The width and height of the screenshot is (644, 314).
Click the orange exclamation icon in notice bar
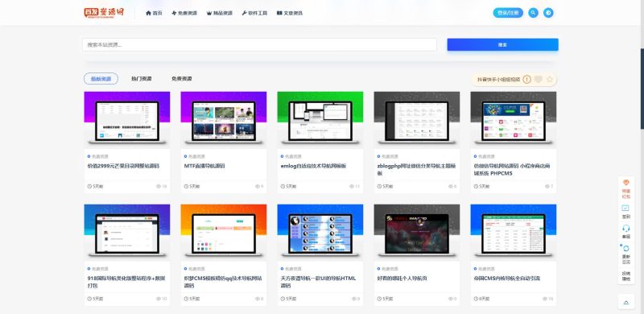coord(526,80)
